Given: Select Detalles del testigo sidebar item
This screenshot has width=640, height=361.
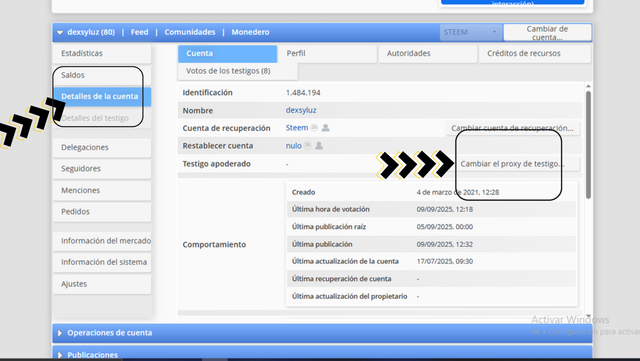Looking at the screenshot, I should 102,118.
